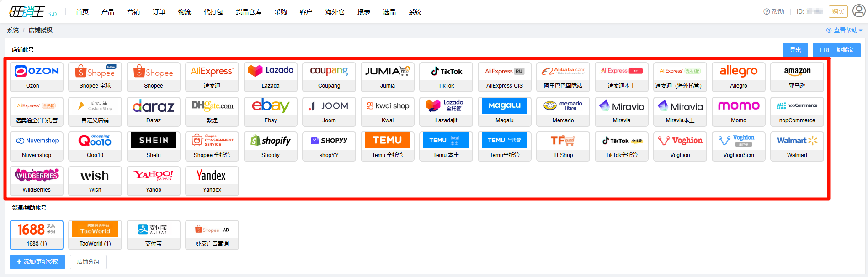The image size is (868, 277).
Task: Open the 1688 sourcing account tile
Action: click(x=37, y=235)
